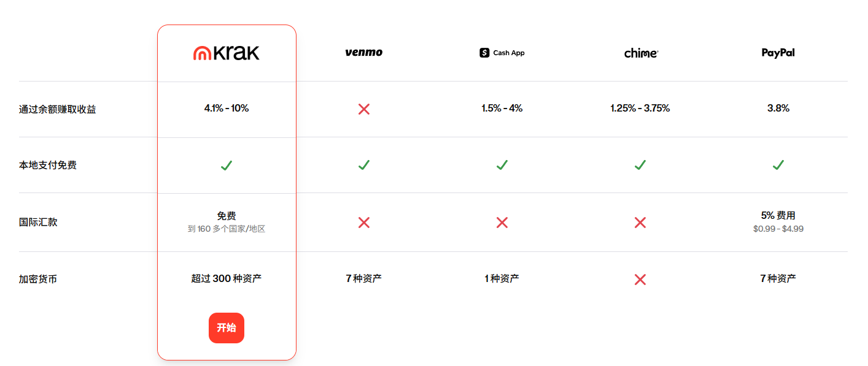
Task: Select the 加密货币 row label
Action: click(38, 280)
